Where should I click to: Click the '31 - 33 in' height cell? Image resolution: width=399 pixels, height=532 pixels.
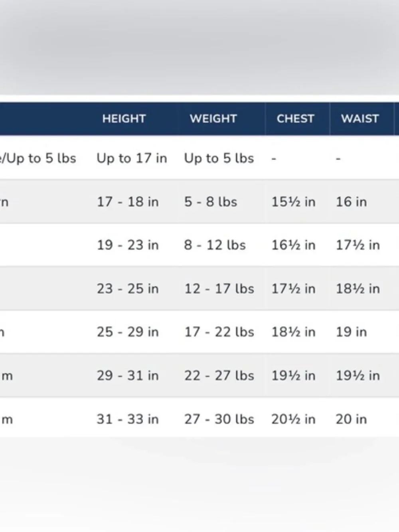click(x=128, y=419)
